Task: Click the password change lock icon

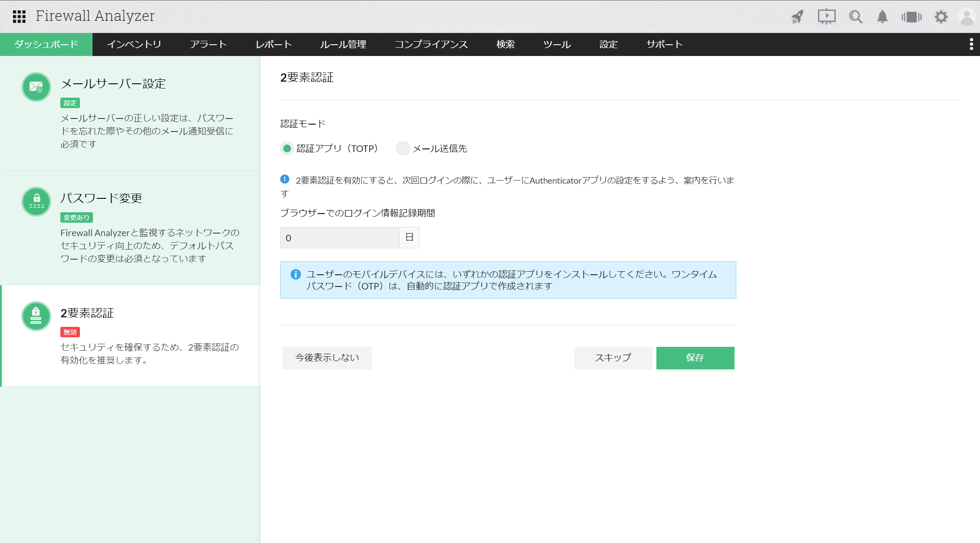Action: [x=36, y=201]
